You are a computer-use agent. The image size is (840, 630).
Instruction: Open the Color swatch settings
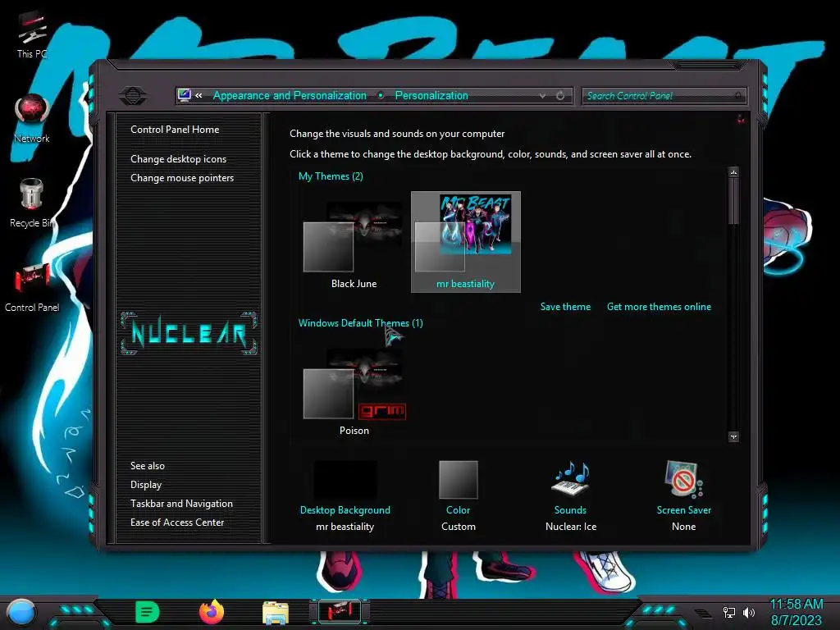tap(458, 480)
